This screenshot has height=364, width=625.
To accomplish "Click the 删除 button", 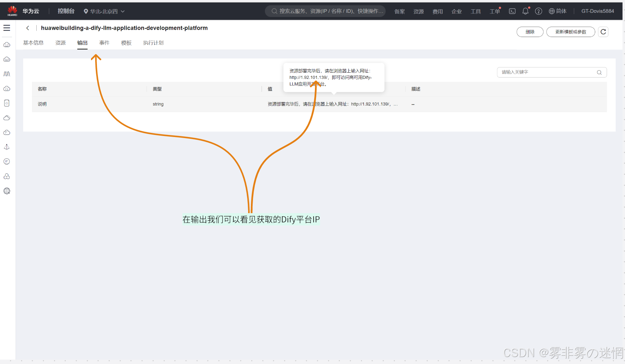I will click(530, 32).
